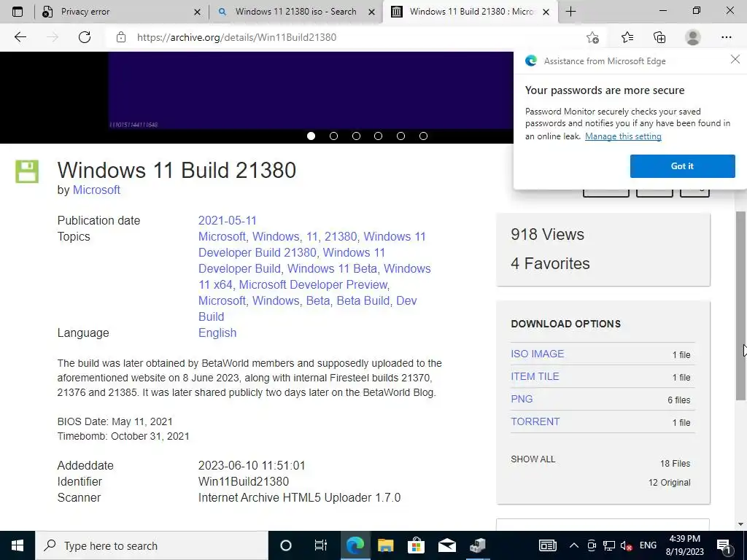Viewport: 747px width, 560px height.
Task: Switch to the Privacy error tab
Action: coord(122,12)
